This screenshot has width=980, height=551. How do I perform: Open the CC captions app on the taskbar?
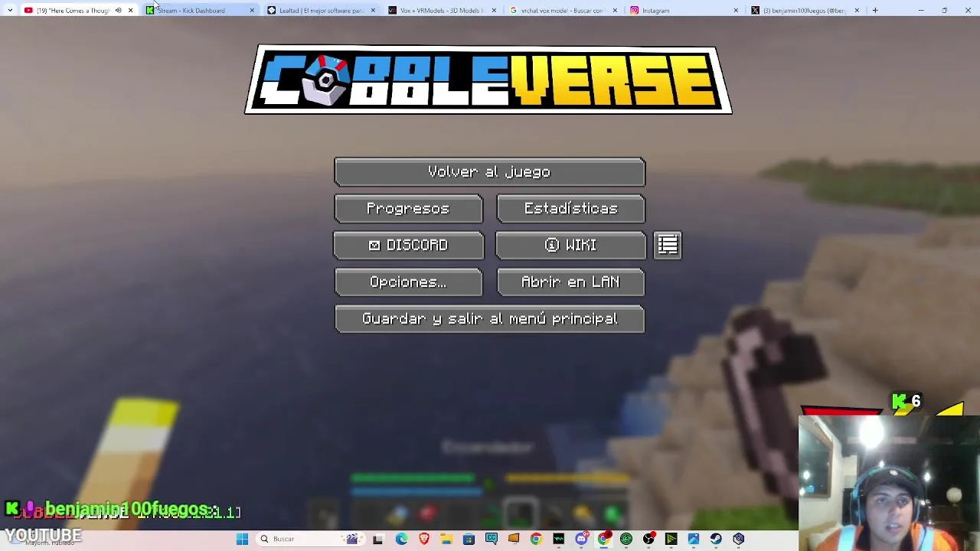[x=491, y=539]
